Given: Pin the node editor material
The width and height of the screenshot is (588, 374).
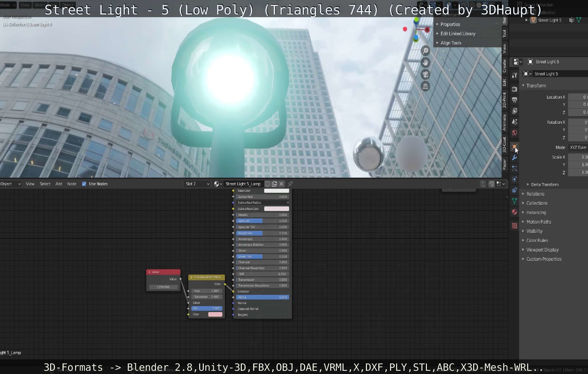Looking at the screenshot, I should point(290,184).
